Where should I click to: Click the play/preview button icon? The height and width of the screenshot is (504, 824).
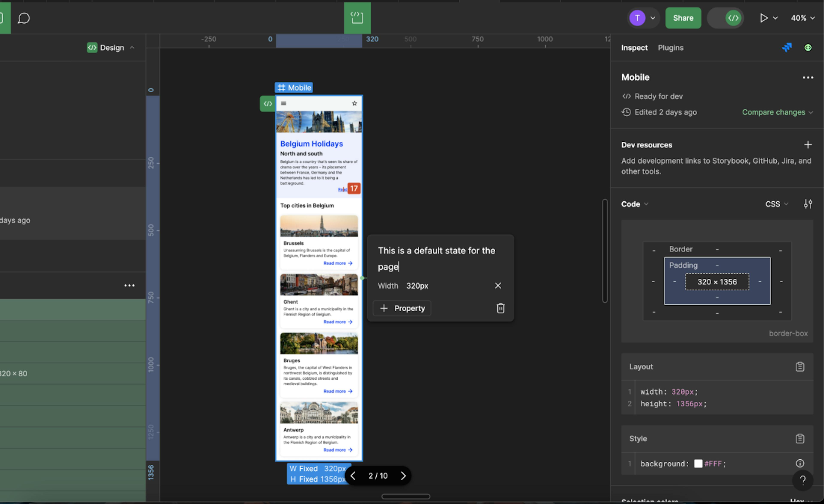[763, 17]
